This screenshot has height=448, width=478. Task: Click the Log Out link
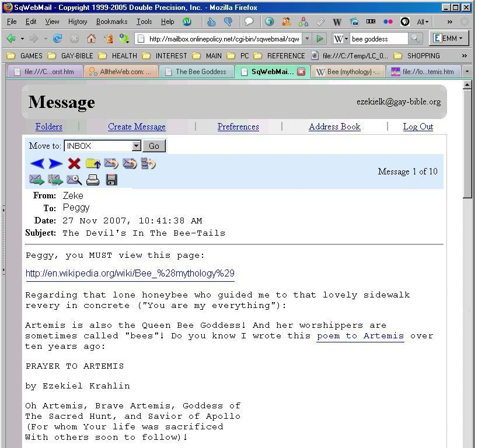coord(418,127)
